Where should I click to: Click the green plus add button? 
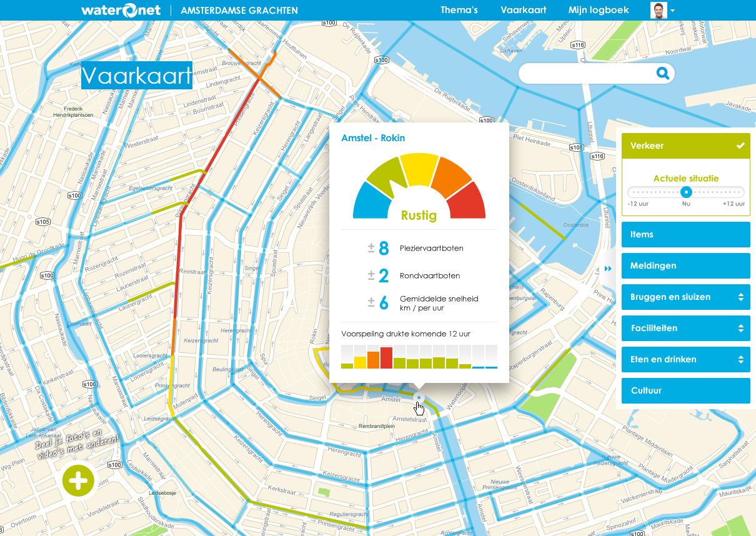point(78,480)
